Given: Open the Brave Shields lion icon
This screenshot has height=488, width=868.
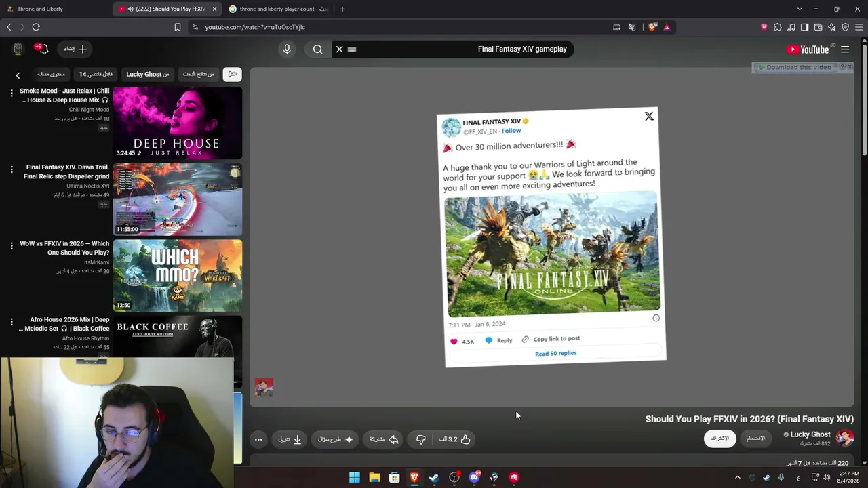Looking at the screenshot, I should (x=652, y=27).
